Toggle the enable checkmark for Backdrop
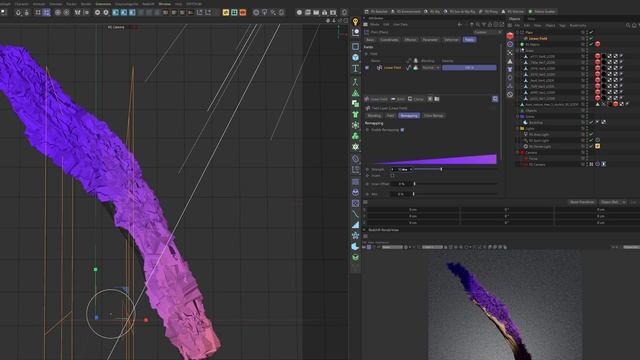This screenshot has width=640, height=360. pyautogui.click(x=591, y=122)
